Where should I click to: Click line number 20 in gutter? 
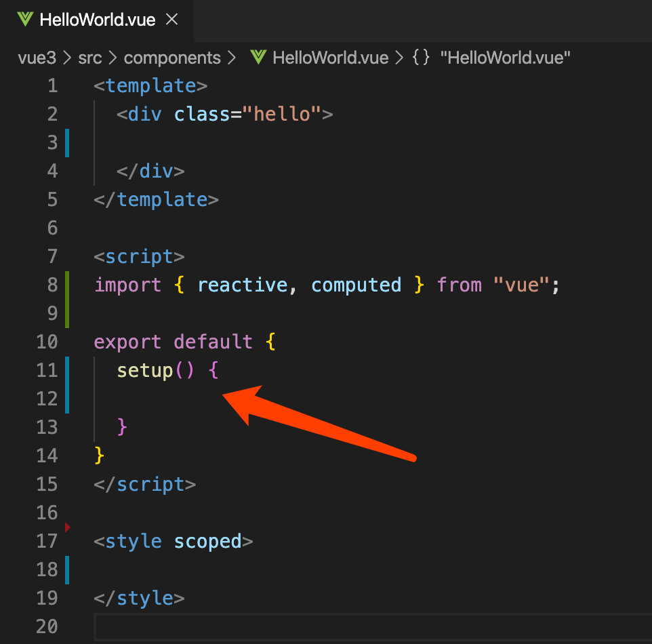click(47, 626)
